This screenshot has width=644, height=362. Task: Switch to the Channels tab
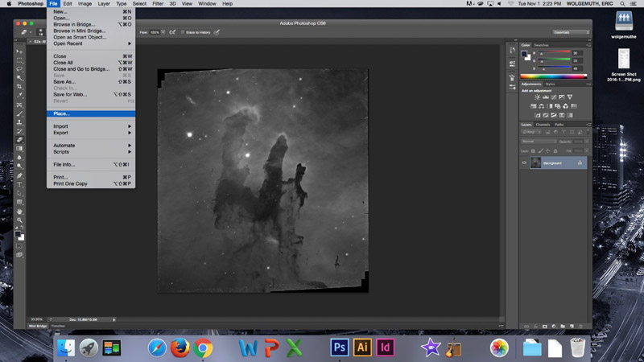(x=543, y=125)
